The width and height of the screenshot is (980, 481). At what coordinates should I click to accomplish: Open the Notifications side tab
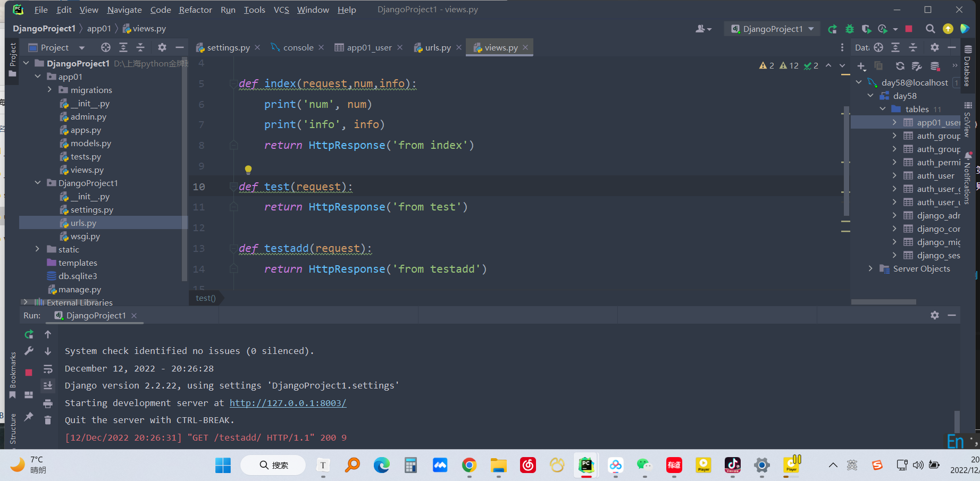click(968, 179)
